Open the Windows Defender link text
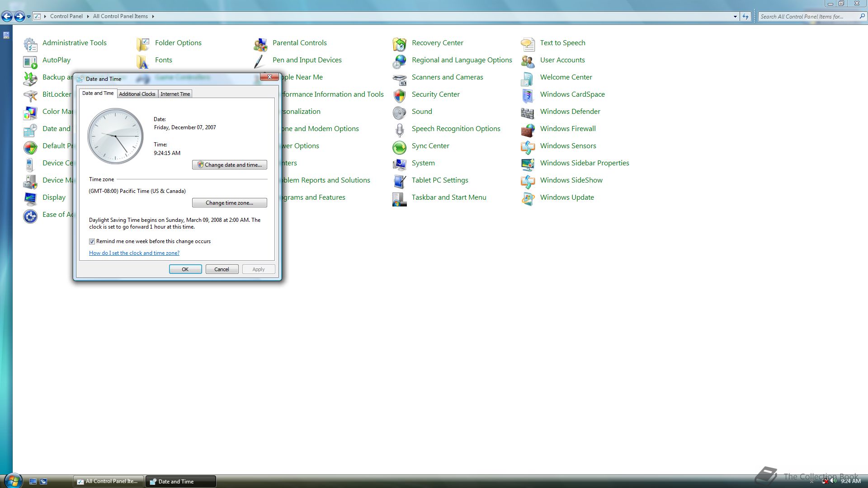This screenshot has height=488, width=868. click(x=570, y=112)
